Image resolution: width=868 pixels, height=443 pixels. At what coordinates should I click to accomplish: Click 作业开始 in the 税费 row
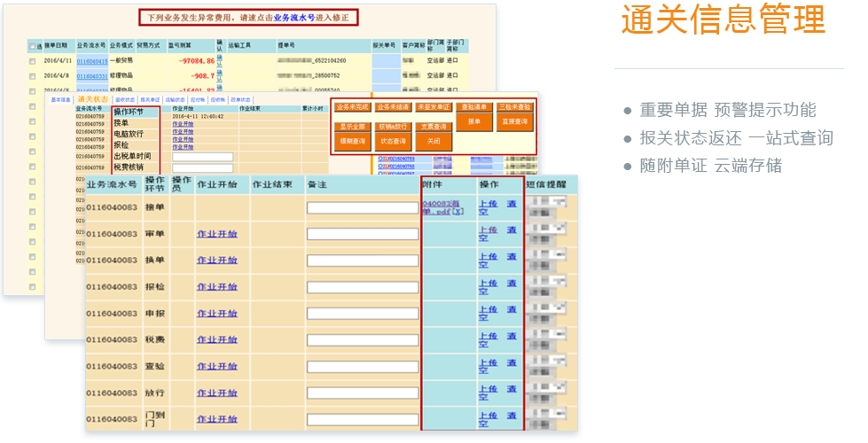[217, 340]
